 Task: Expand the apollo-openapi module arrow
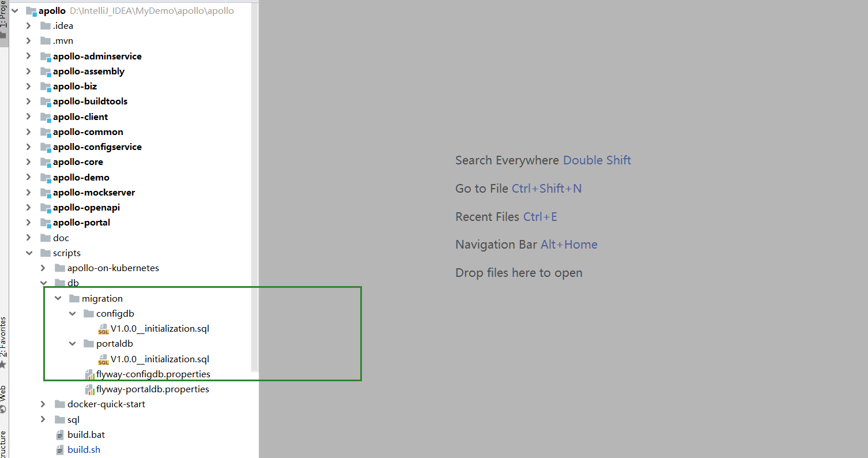coord(28,208)
